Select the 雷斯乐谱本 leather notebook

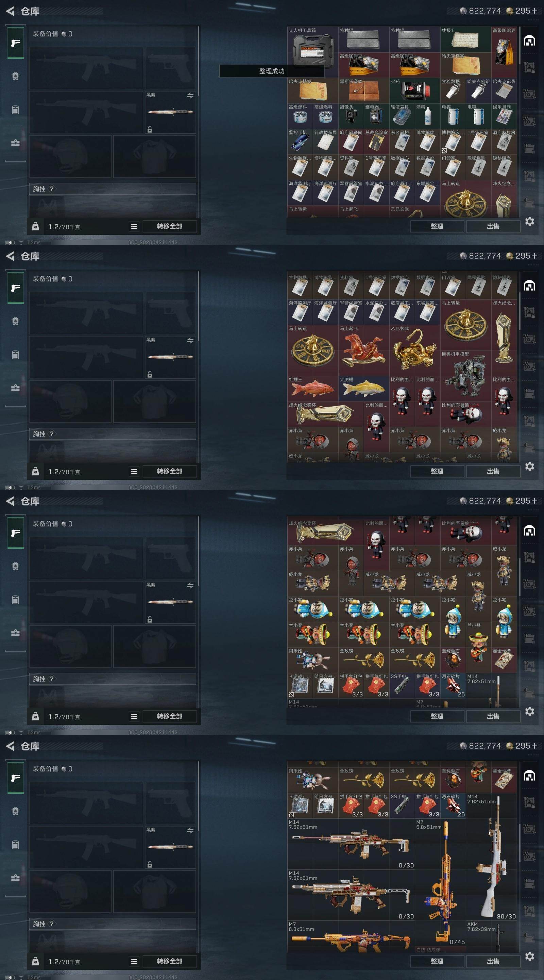click(363, 91)
